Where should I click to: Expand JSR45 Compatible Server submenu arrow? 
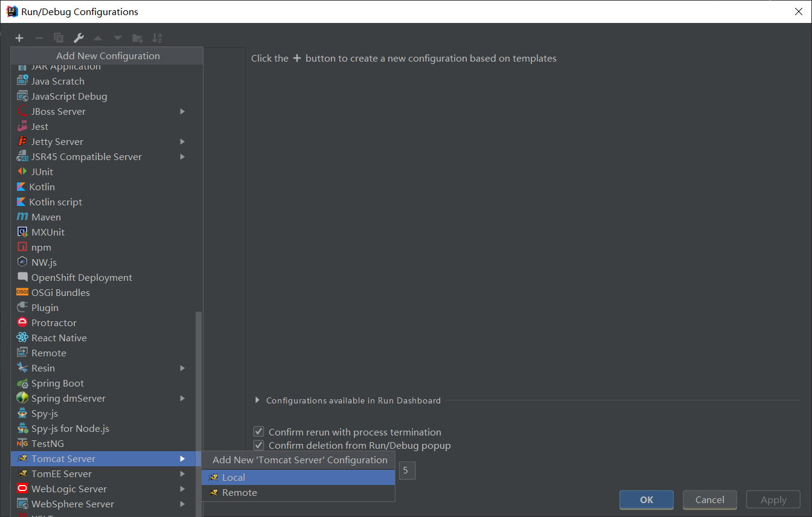[x=182, y=156]
